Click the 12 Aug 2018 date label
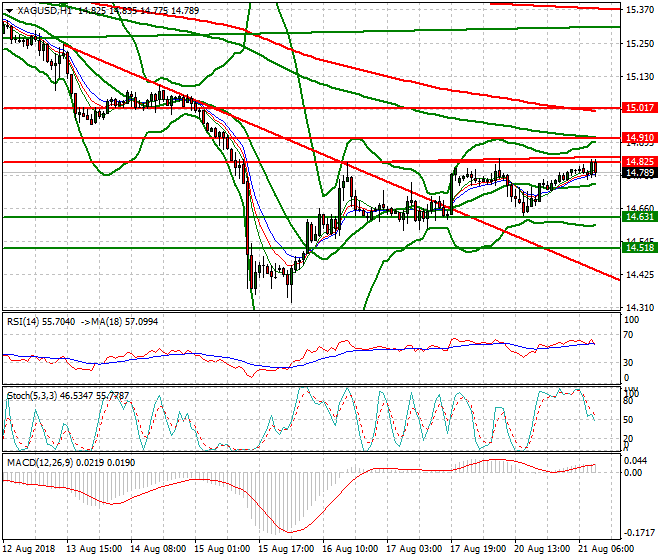 [x=29, y=549]
